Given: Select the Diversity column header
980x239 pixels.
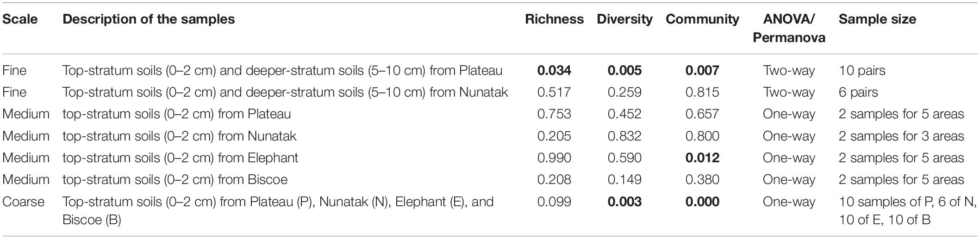Looking at the screenshot, I should coord(624,19).
